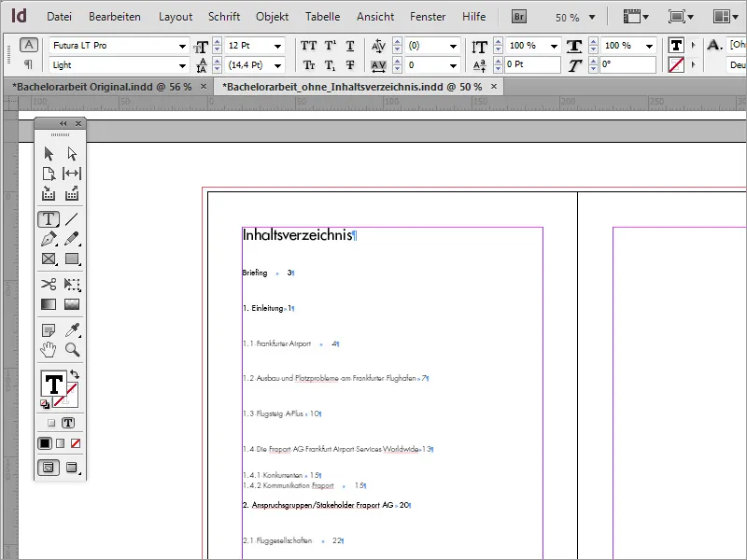Toggle Small Caps (Tr) formatting
The width and height of the screenshot is (747, 560).
(x=309, y=64)
